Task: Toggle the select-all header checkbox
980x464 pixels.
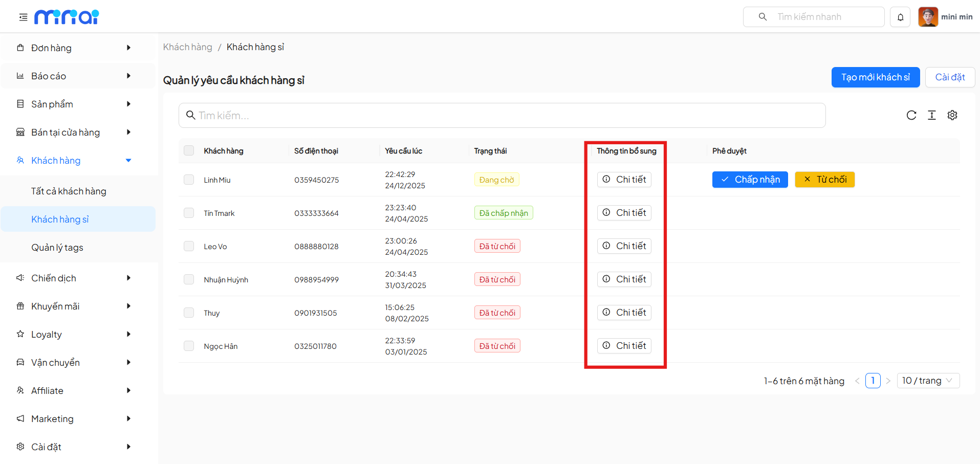Action: tap(189, 150)
